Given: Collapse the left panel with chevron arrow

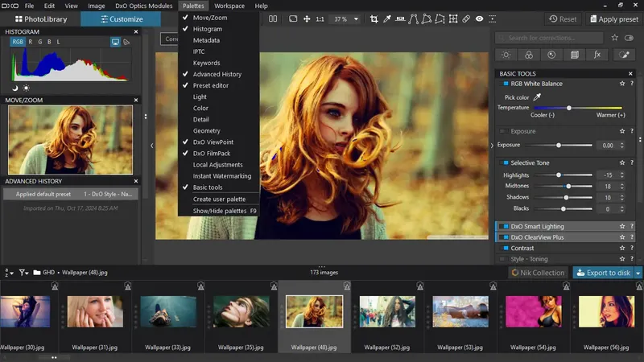Looking at the screenshot, I should [152, 146].
